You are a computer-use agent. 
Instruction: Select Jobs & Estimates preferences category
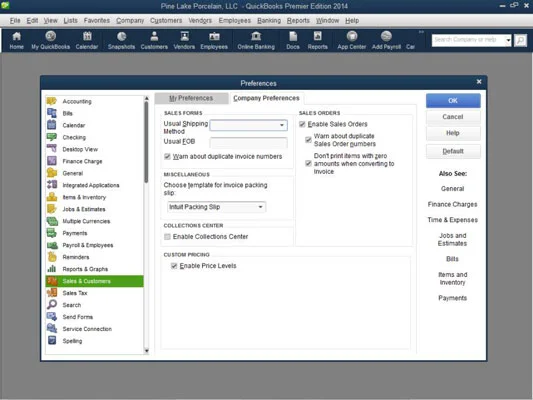pos(94,209)
